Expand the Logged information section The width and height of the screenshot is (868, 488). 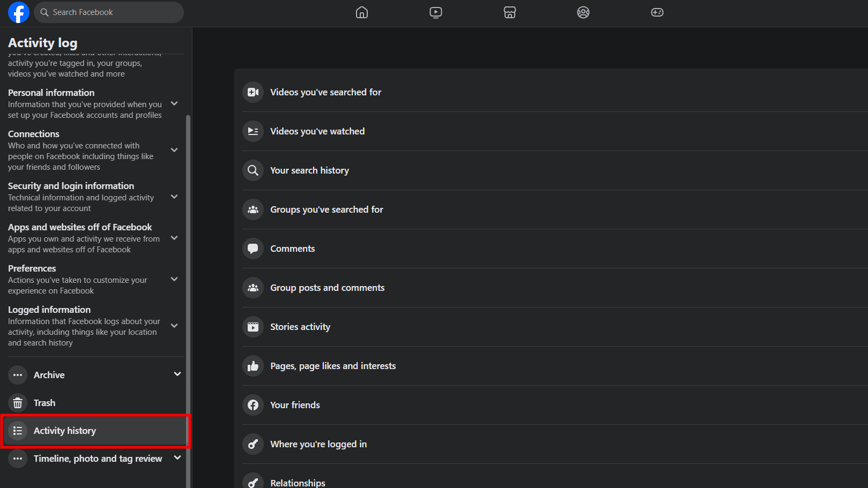point(174,326)
